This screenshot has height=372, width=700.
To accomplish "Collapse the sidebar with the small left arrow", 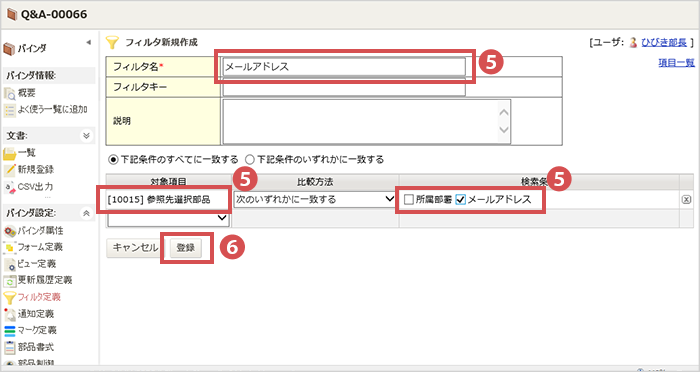I will pos(88,42).
